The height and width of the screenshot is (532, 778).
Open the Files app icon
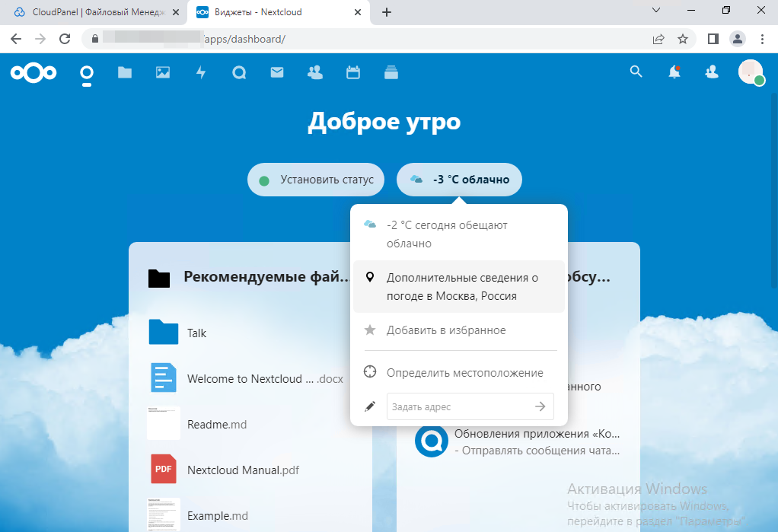pyautogui.click(x=125, y=72)
